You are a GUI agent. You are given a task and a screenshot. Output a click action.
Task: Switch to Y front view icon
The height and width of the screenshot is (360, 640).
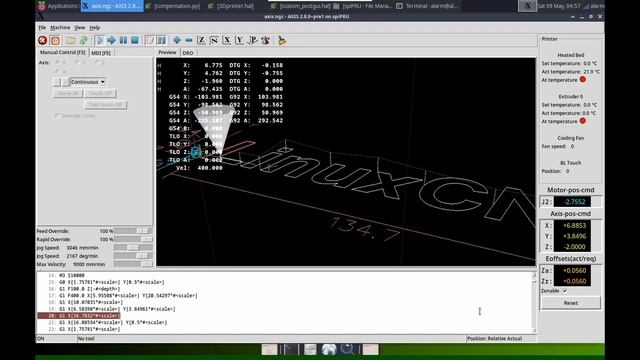(x=240, y=40)
